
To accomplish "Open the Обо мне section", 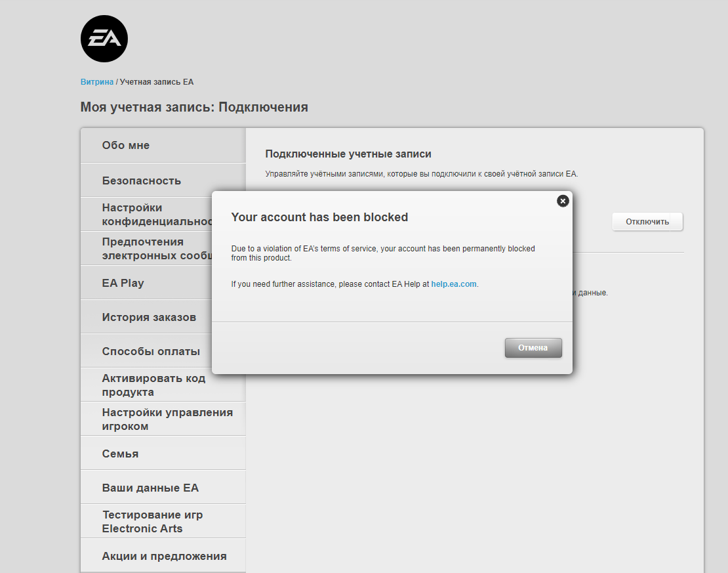I will point(126,146).
